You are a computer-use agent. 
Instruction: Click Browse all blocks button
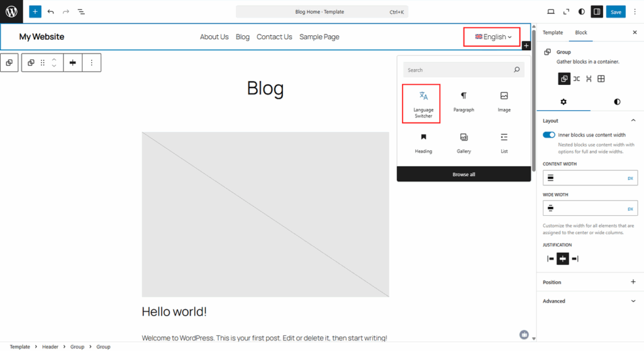pos(464,174)
